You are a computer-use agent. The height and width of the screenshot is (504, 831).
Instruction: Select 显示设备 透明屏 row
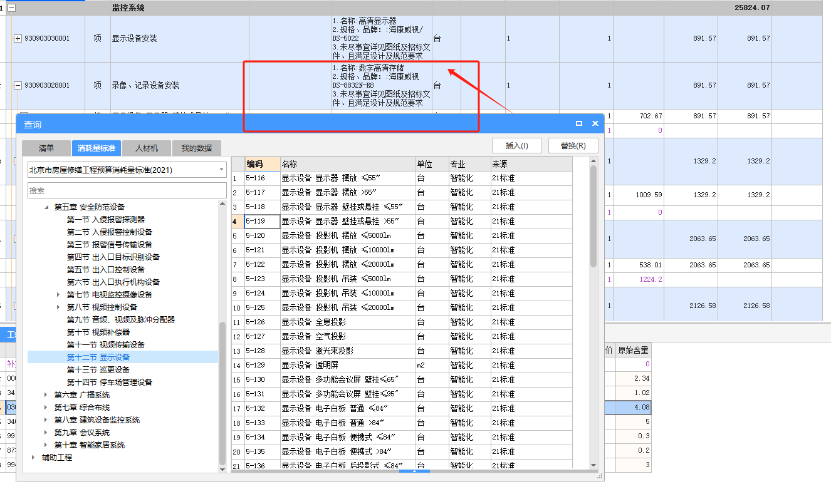402,366
